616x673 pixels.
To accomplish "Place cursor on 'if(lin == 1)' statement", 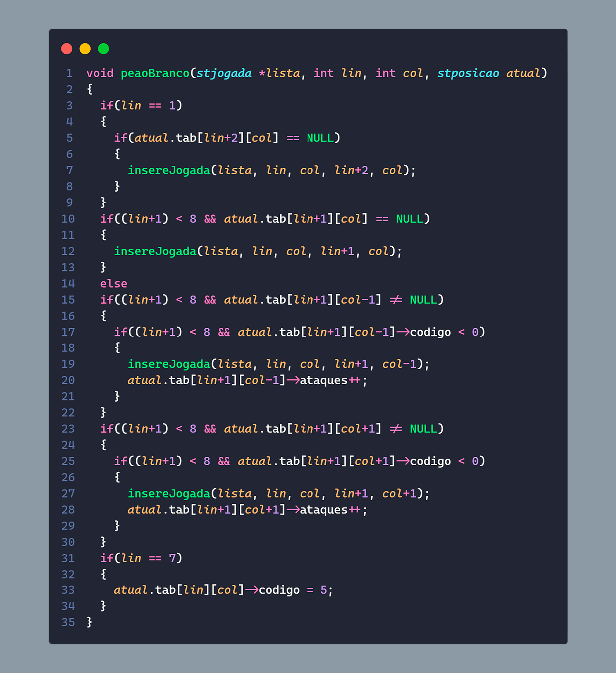I will (141, 106).
